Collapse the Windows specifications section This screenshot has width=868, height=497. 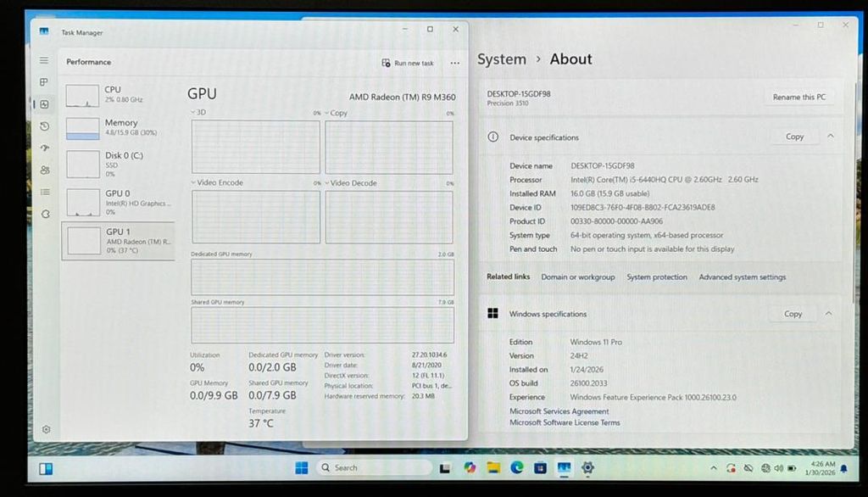(x=829, y=314)
